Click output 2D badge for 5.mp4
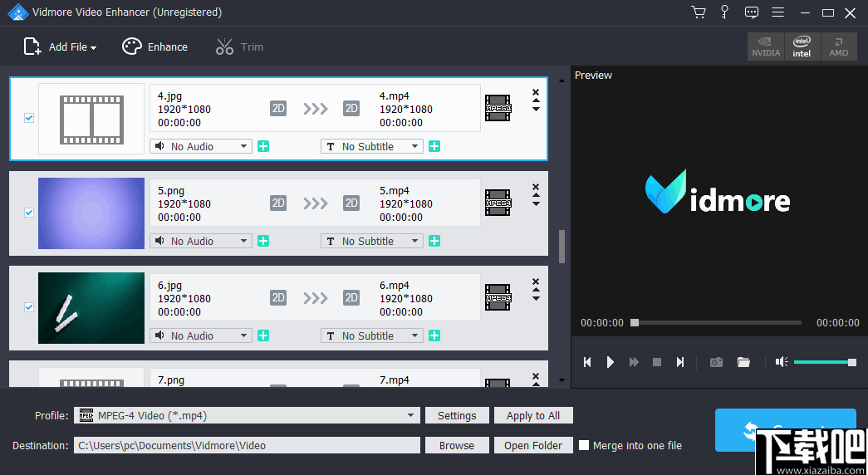 (x=351, y=203)
